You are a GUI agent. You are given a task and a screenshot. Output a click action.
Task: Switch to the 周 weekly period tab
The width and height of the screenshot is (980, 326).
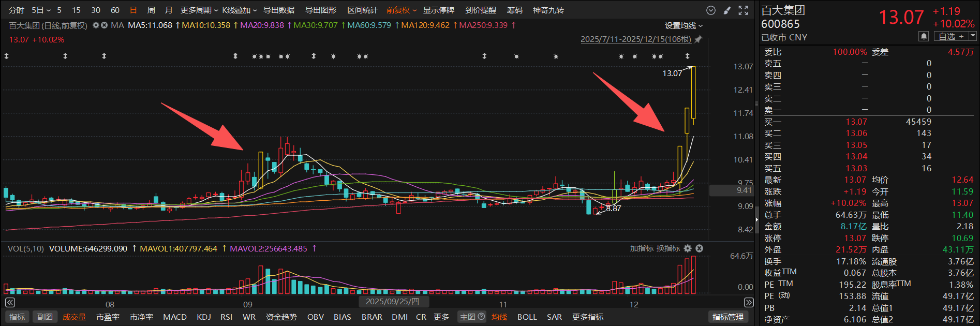coord(151,10)
